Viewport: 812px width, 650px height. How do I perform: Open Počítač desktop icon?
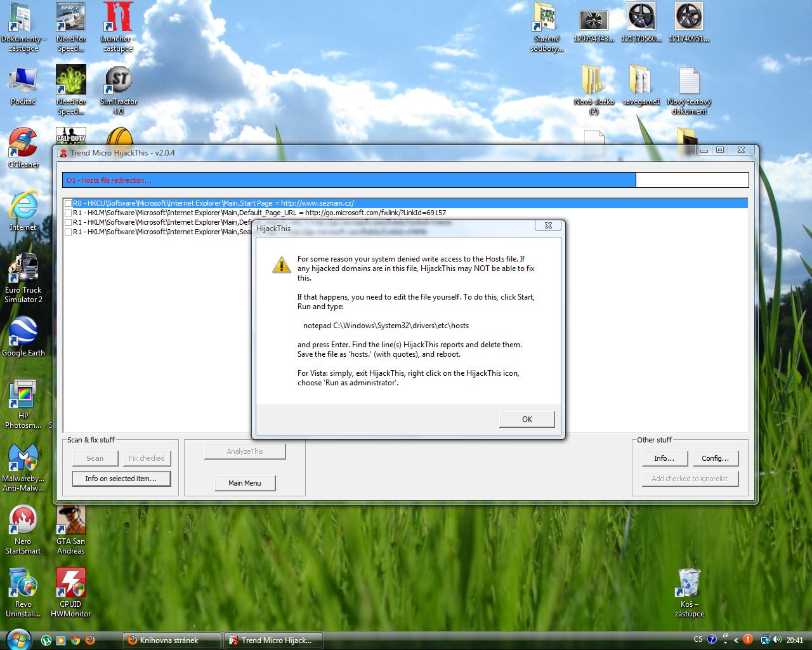(x=23, y=86)
